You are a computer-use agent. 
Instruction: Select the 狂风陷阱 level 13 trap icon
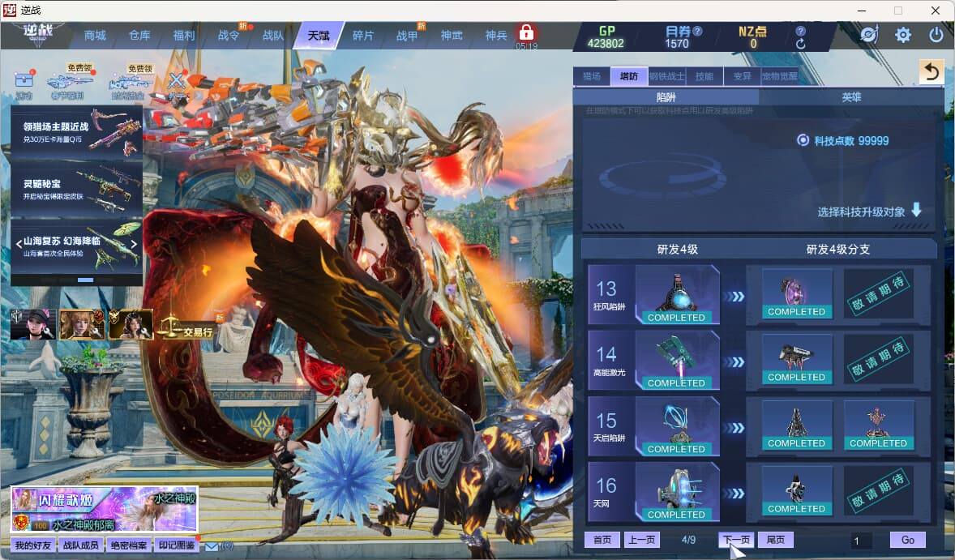click(x=676, y=295)
